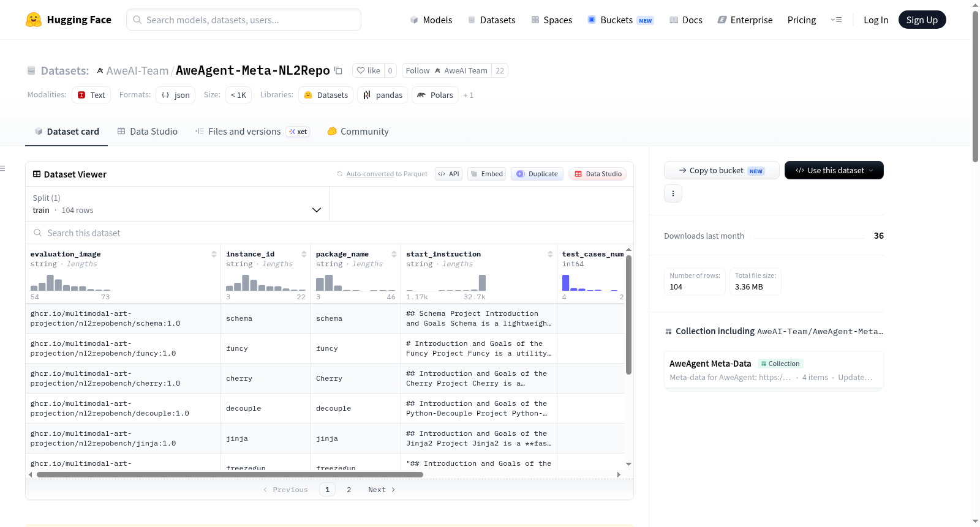The width and height of the screenshot is (980, 527).
Task: Open the Embed dataset viewer option
Action: click(486, 174)
